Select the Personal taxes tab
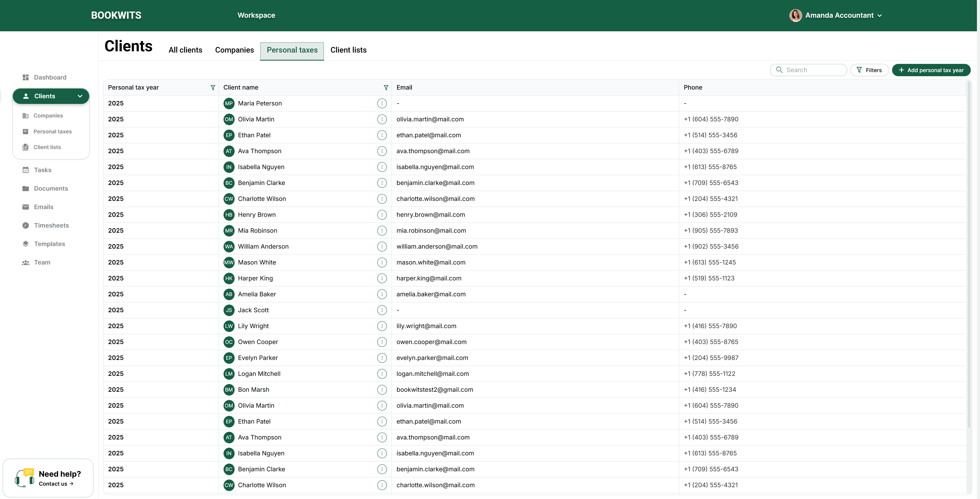The width and height of the screenshot is (980, 499). click(292, 51)
